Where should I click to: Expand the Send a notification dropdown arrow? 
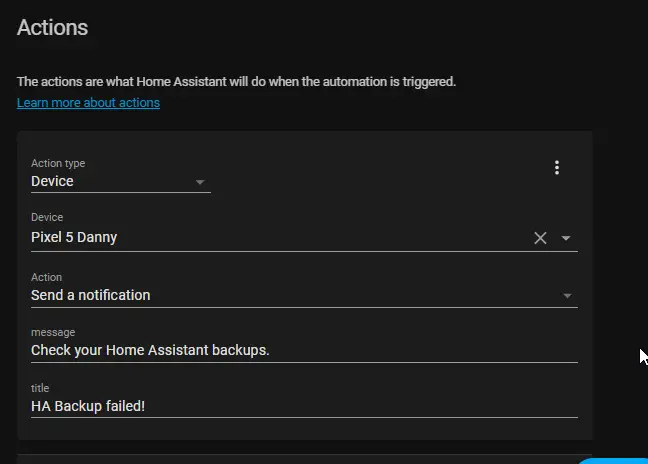pyautogui.click(x=567, y=296)
